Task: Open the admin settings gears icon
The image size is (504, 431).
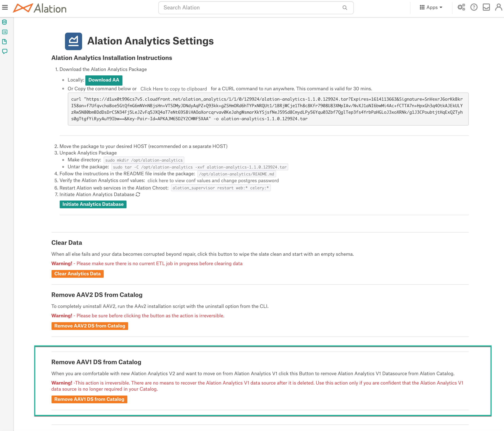Action: click(x=461, y=7)
